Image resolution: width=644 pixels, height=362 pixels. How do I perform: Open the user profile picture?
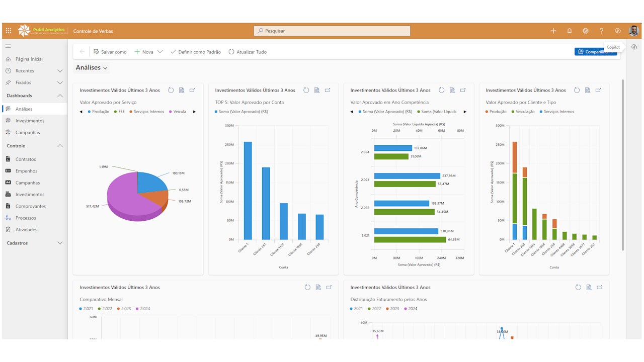coord(634,31)
